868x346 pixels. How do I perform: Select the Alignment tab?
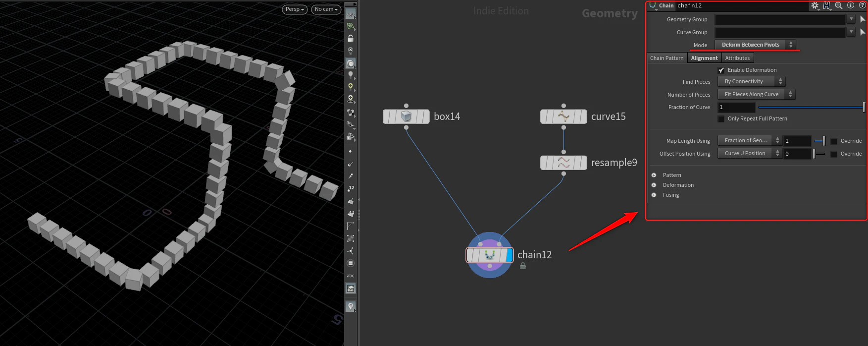(x=704, y=58)
